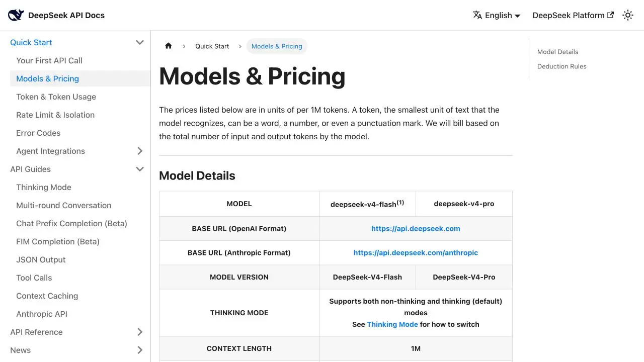644x362 pixels.
Task: Expand the News section chevron
Action: [140, 350]
